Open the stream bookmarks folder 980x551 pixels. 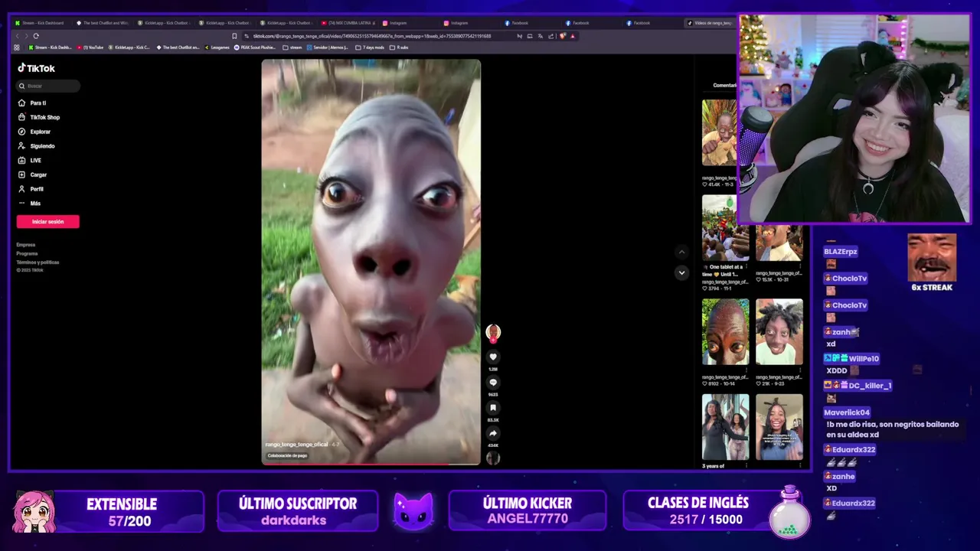292,47
